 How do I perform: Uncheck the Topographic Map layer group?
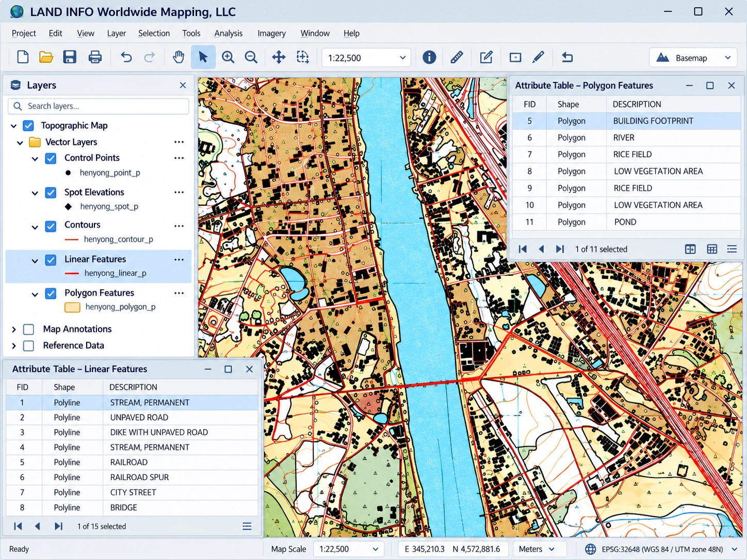pyautogui.click(x=28, y=125)
